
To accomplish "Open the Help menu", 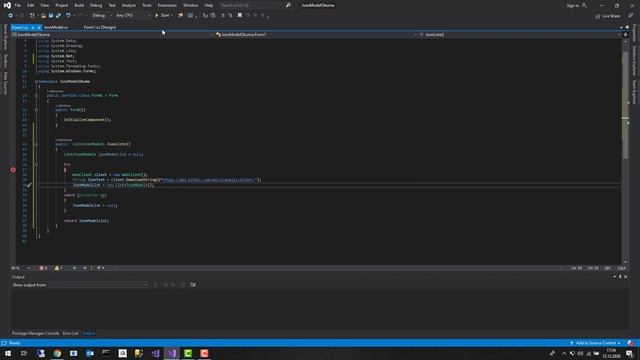I will [209, 5].
